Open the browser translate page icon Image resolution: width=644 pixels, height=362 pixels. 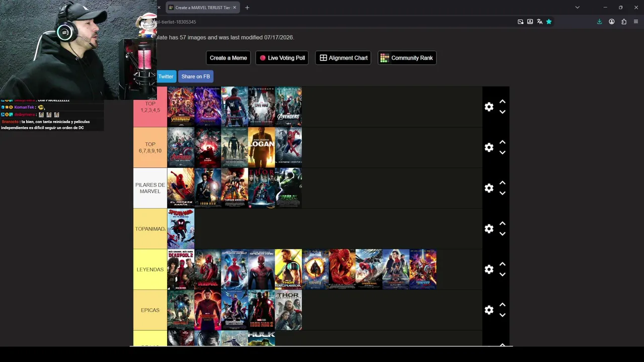pyautogui.click(x=539, y=22)
